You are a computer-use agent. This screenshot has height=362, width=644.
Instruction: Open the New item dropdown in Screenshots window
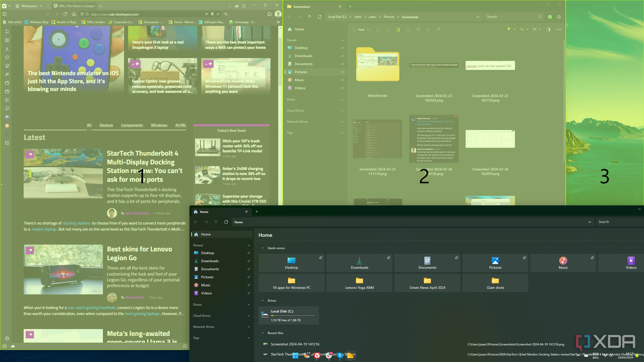point(361,29)
